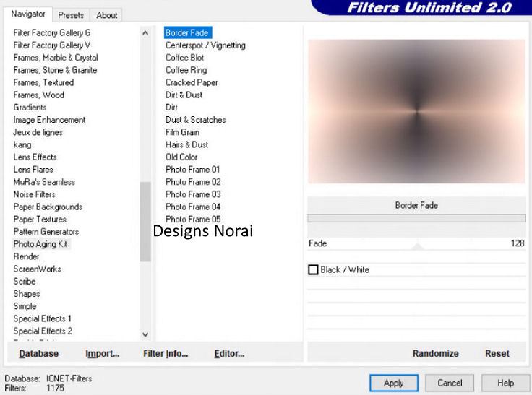This screenshot has height=395, width=532.
Task: Select MuRa's Seamless category
Action: 44,182
